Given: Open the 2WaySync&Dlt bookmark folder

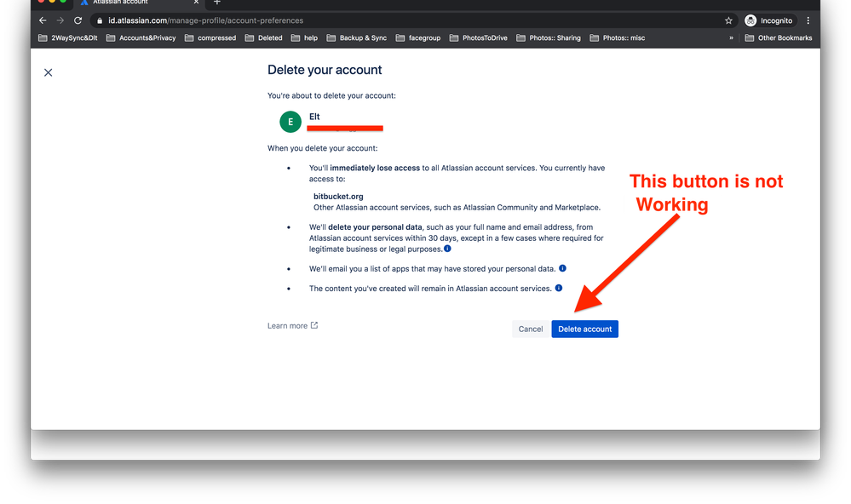Looking at the screenshot, I should [x=68, y=38].
